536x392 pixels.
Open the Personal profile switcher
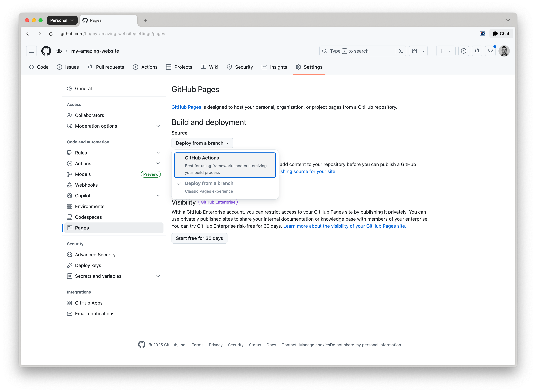(x=62, y=20)
